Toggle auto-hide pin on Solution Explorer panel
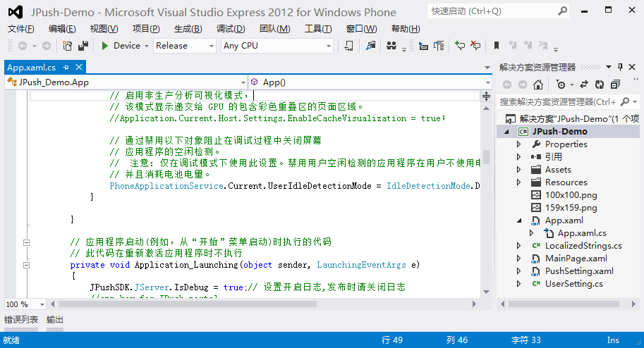The width and height of the screenshot is (644, 348). [x=620, y=67]
